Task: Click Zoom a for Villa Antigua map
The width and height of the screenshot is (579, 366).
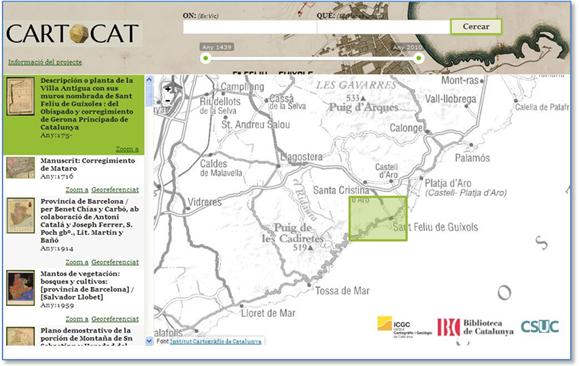Action: click(x=127, y=149)
